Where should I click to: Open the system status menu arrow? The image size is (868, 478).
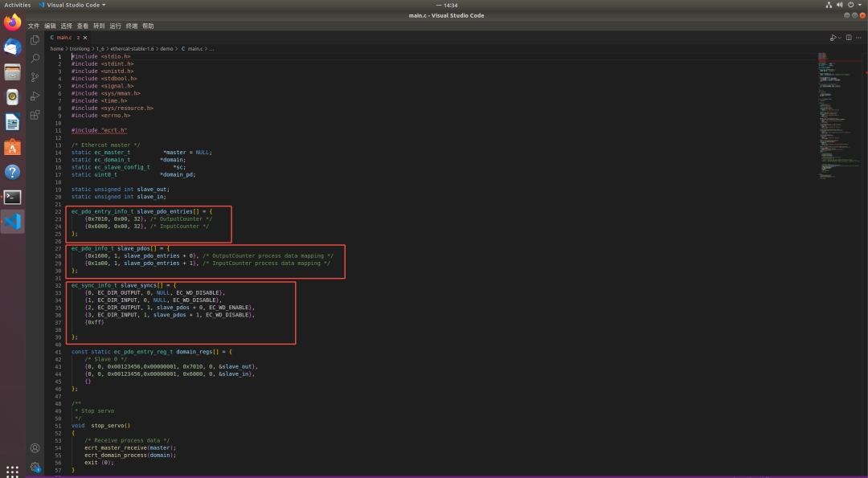coord(861,5)
